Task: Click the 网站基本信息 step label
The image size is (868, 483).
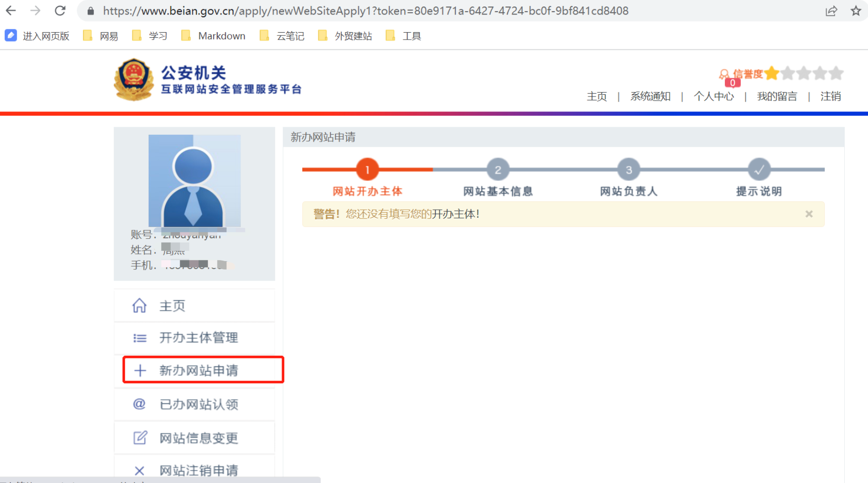Action: pyautogui.click(x=498, y=191)
